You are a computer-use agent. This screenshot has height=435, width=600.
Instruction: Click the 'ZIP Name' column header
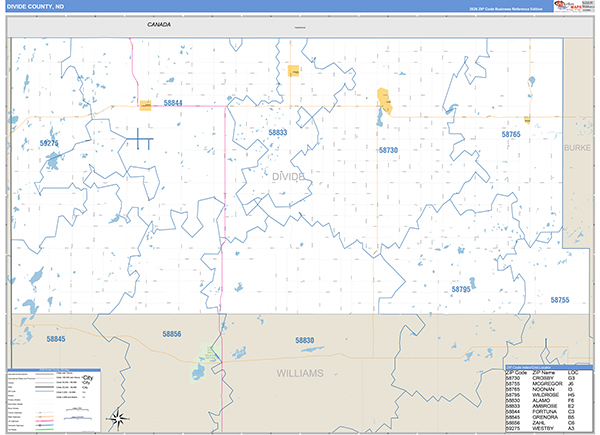[x=543, y=372]
